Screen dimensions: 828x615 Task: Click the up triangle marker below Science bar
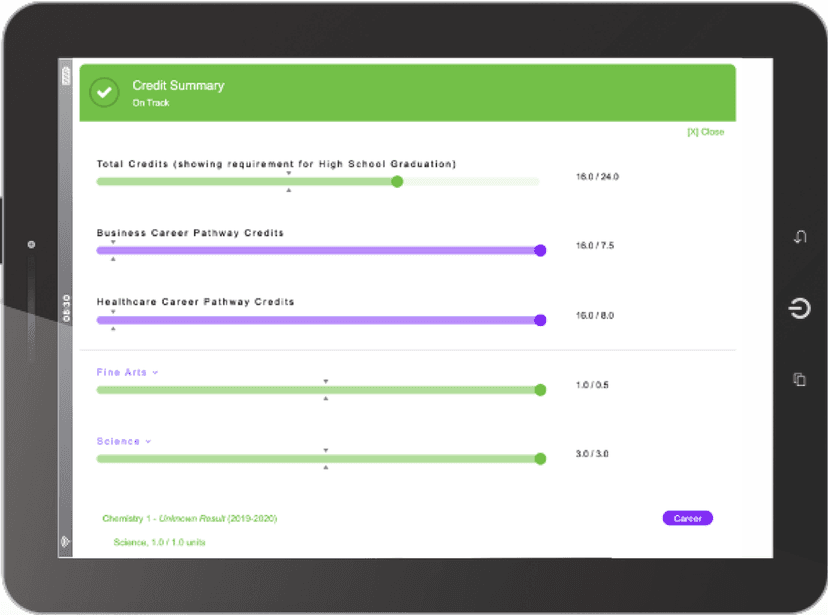click(x=326, y=467)
